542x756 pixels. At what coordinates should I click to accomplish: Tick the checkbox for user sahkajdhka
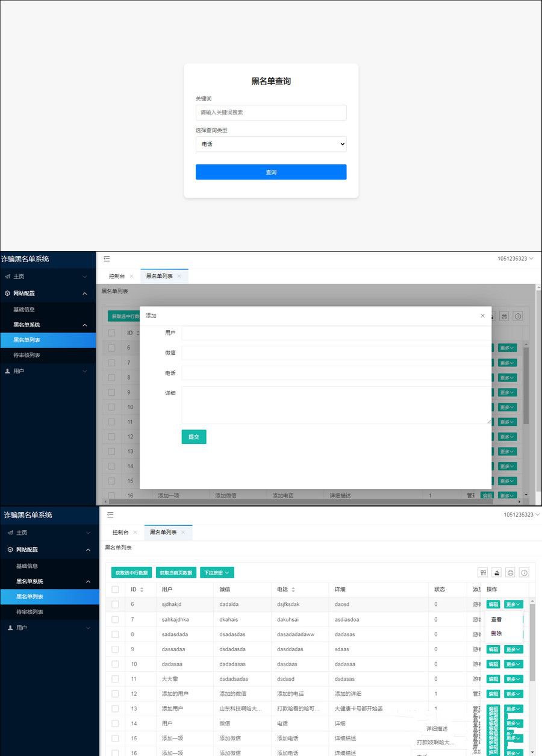pyautogui.click(x=115, y=619)
